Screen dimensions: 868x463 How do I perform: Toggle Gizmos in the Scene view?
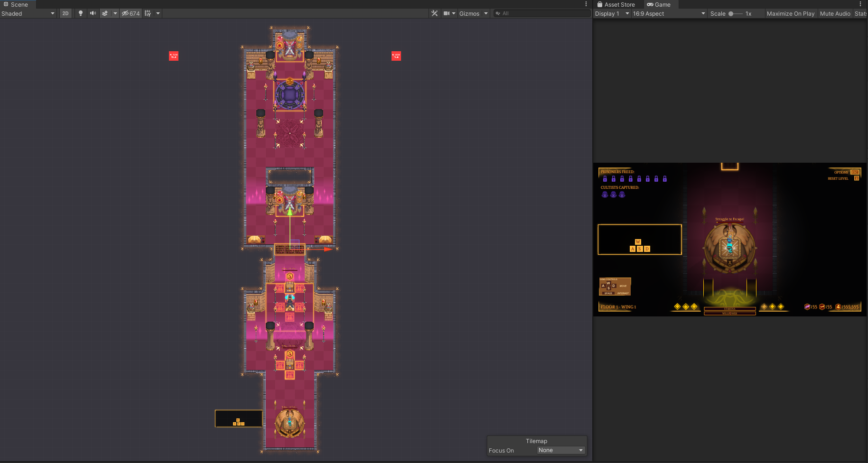point(469,13)
